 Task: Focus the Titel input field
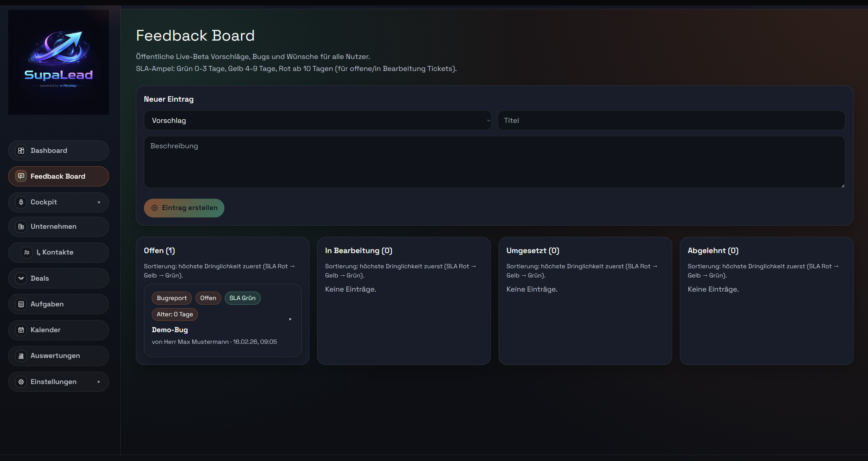(670, 120)
